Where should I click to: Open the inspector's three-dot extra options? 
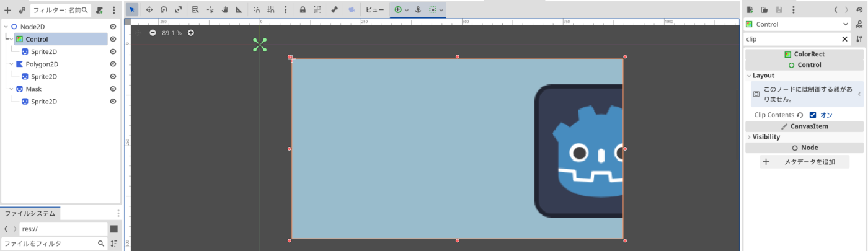tap(794, 10)
